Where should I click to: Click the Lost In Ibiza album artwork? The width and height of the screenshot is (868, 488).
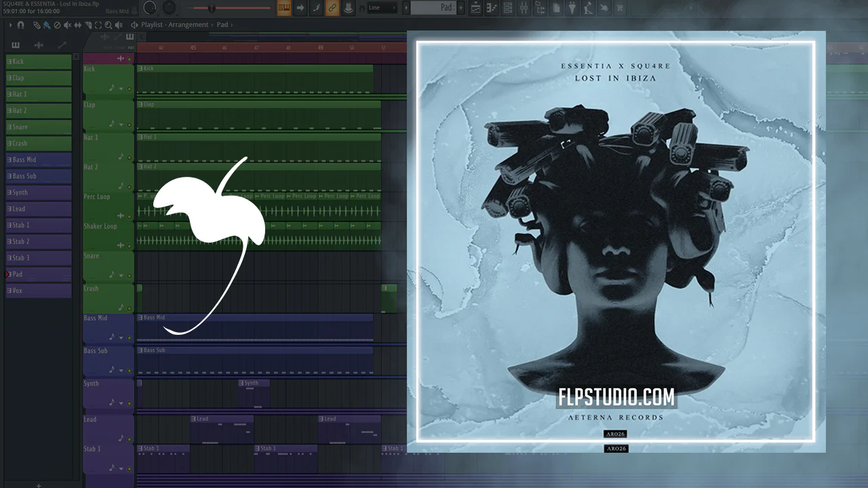pyautogui.click(x=616, y=242)
